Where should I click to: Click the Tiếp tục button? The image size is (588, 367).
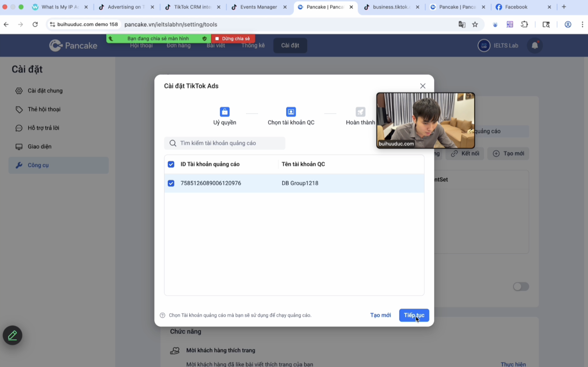click(x=414, y=315)
